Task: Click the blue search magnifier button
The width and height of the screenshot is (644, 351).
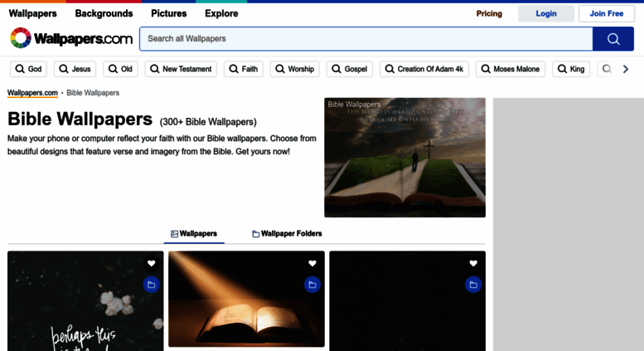Action: pos(613,39)
